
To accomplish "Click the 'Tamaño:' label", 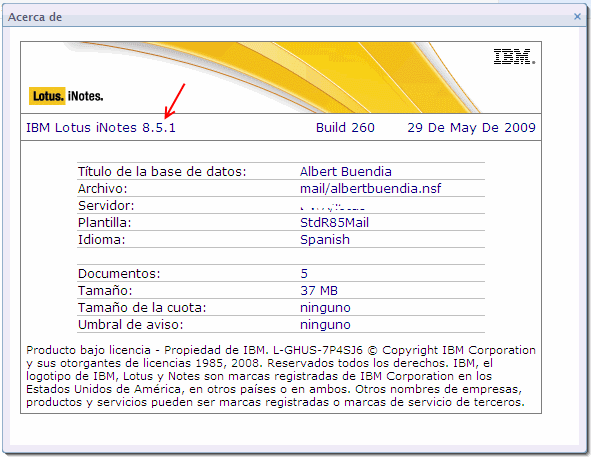I will 105,291.
